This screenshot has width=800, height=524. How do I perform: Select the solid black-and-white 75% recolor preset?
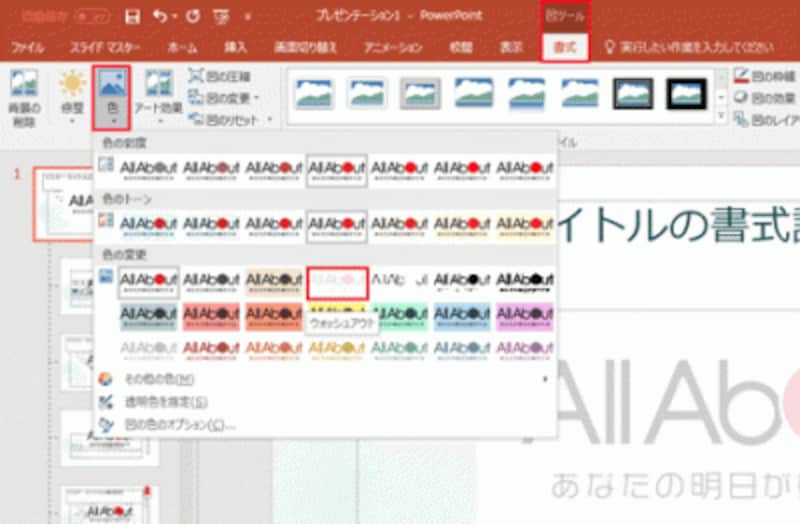tap(525, 282)
